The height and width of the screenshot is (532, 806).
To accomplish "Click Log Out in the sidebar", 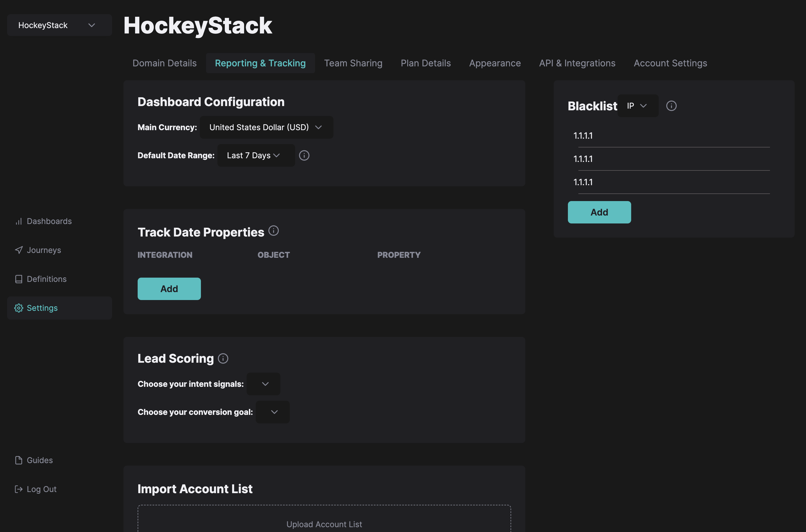I will click(59, 489).
